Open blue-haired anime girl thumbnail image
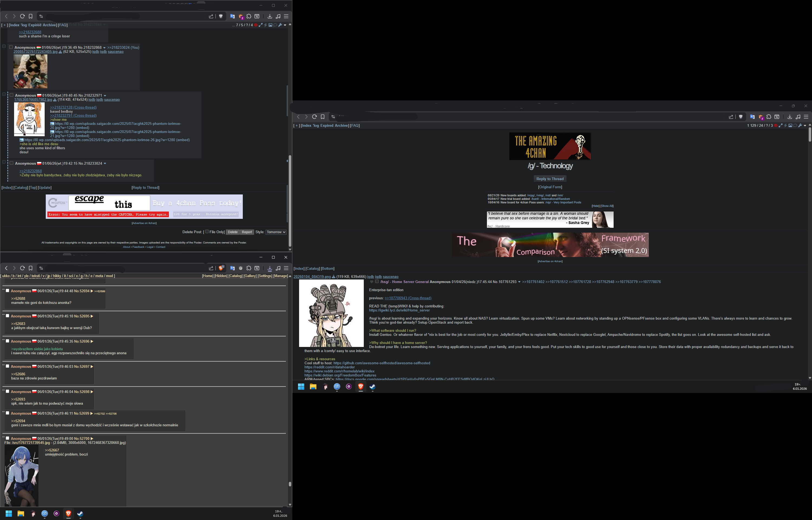Image resolution: width=812 pixels, height=520 pixels. pos(21,475)
